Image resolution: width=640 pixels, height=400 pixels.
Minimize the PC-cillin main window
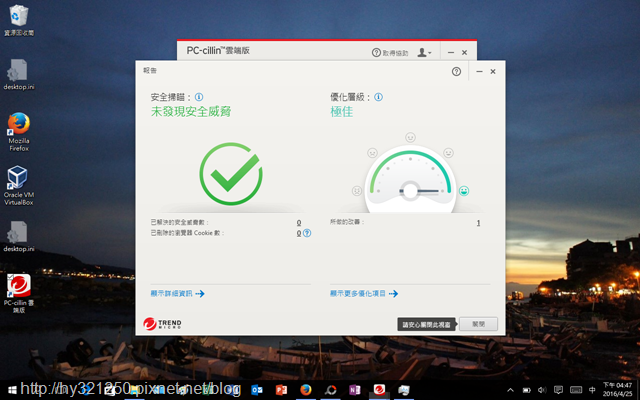(x=451, y=52)
